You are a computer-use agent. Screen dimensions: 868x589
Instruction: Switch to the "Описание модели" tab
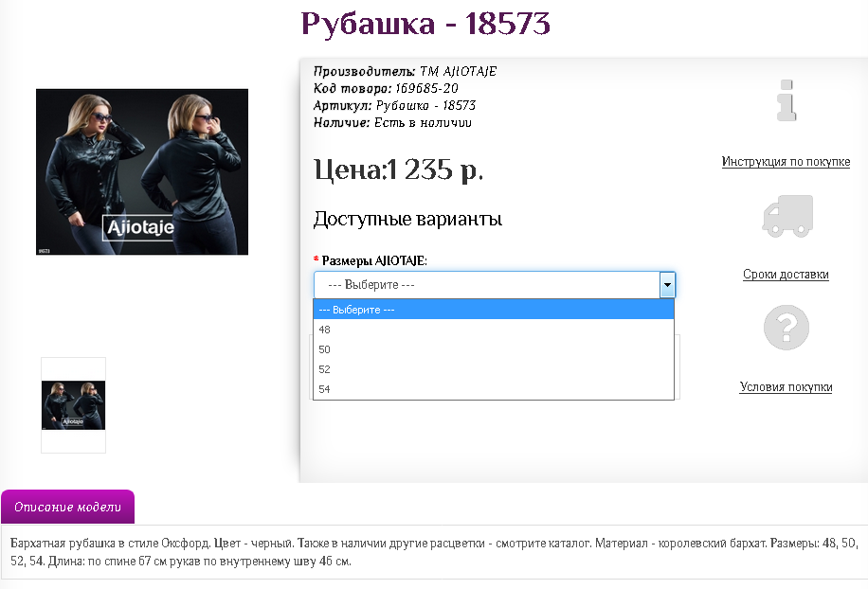(66, 507)
